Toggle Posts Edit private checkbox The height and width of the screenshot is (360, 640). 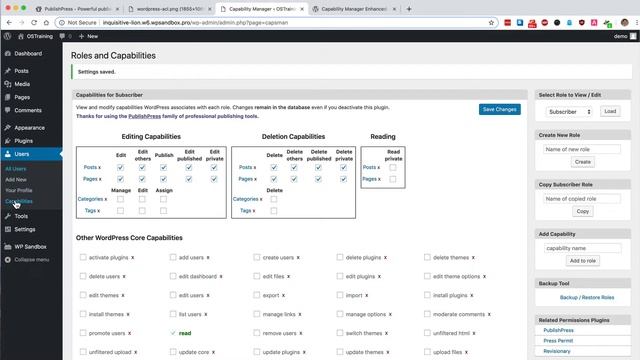coord(214,167)
